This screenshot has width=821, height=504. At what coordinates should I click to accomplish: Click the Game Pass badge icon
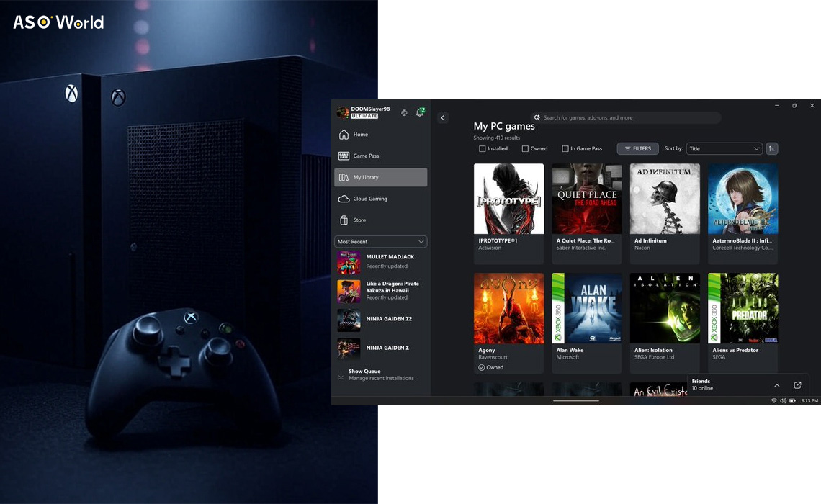[344, 156]
